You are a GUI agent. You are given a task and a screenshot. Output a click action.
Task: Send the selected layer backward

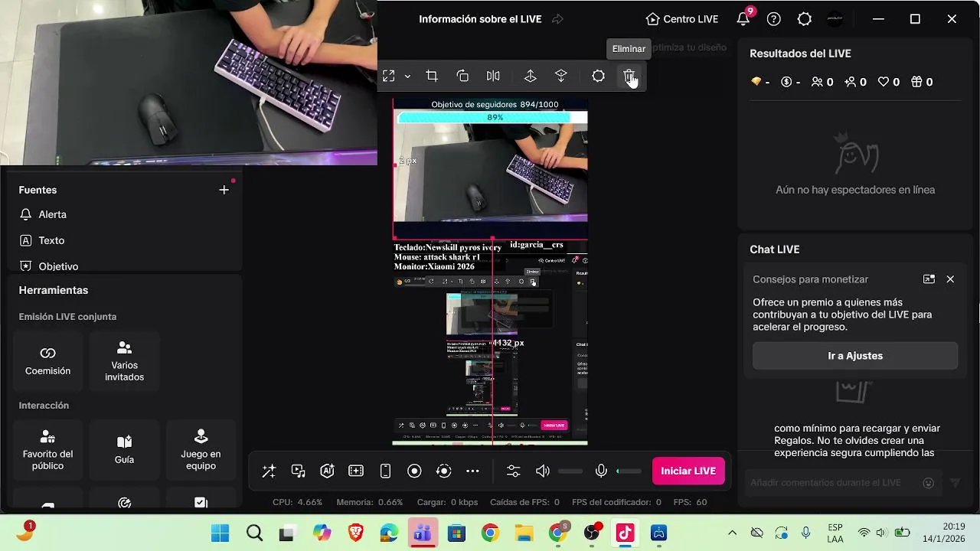click(561, 77)
